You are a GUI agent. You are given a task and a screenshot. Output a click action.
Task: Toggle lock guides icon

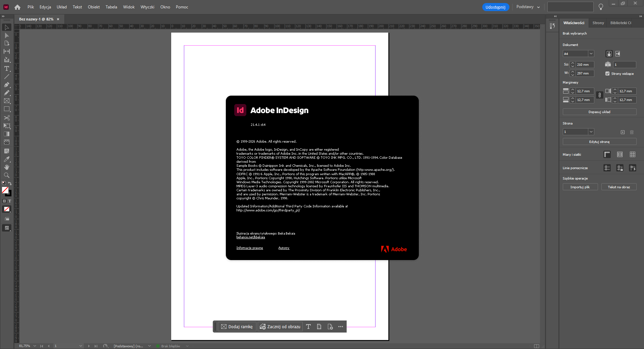[x=620, y=168]
